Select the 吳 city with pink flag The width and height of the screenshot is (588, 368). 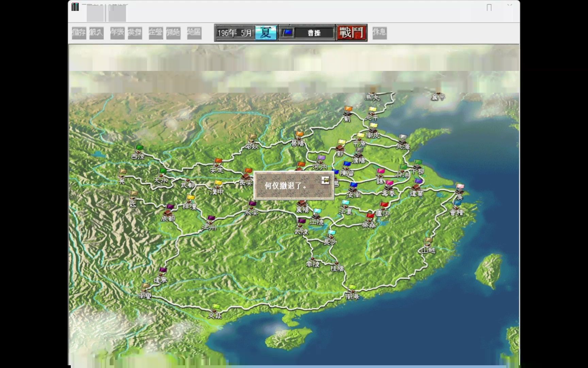click(460, 191)
